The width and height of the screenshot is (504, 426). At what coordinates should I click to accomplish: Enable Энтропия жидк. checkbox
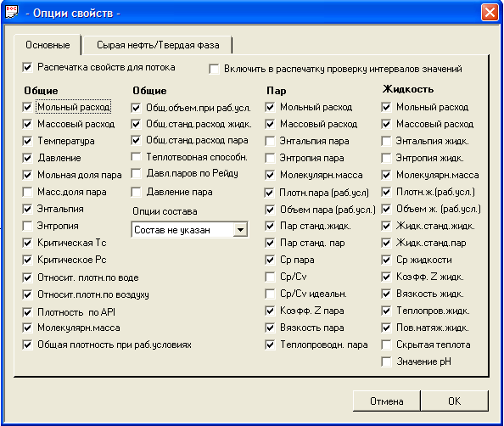tap(386, 158)
